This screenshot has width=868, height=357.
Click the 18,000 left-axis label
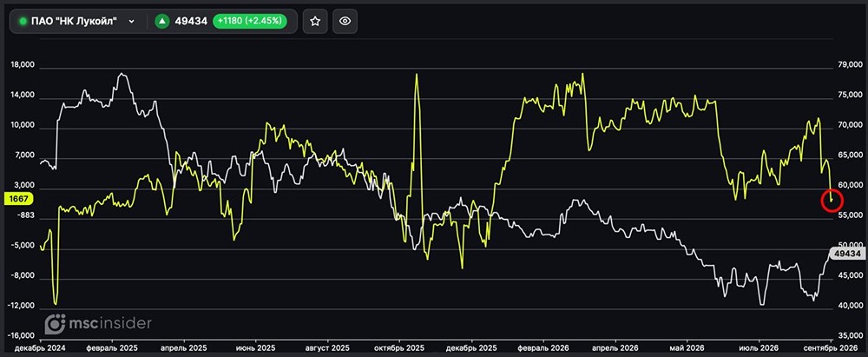click(23, 65)
